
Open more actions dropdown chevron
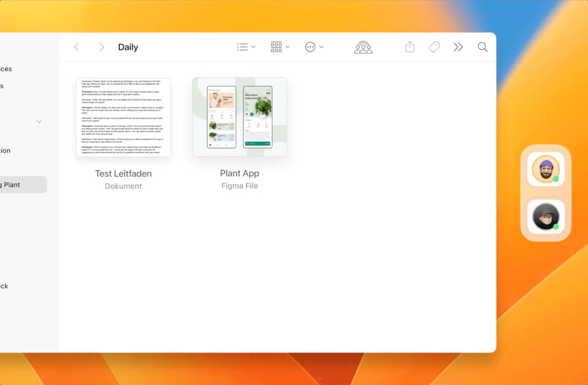pyautogui.click(x=321, y=47)
